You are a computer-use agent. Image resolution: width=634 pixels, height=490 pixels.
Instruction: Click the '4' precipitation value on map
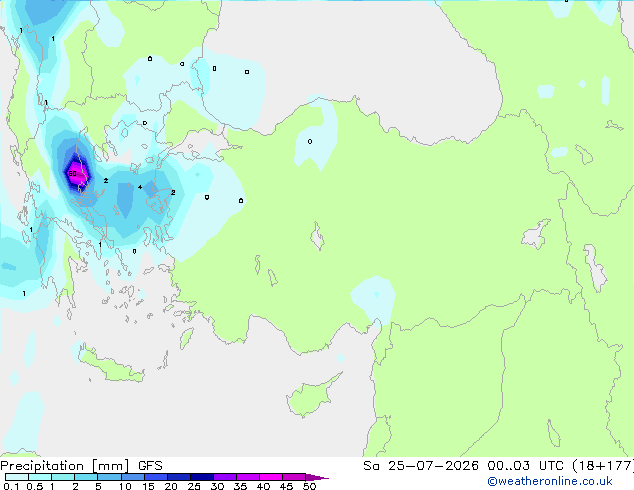[x=140, y=187]
